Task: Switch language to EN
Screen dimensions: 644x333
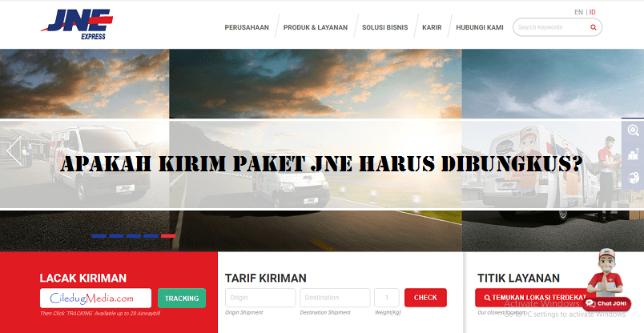Action: click(578, 12)
